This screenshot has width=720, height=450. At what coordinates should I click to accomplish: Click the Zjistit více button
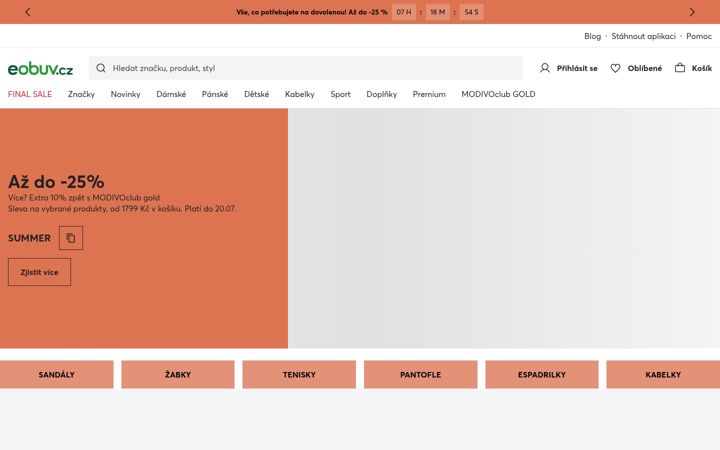point(39,272)
